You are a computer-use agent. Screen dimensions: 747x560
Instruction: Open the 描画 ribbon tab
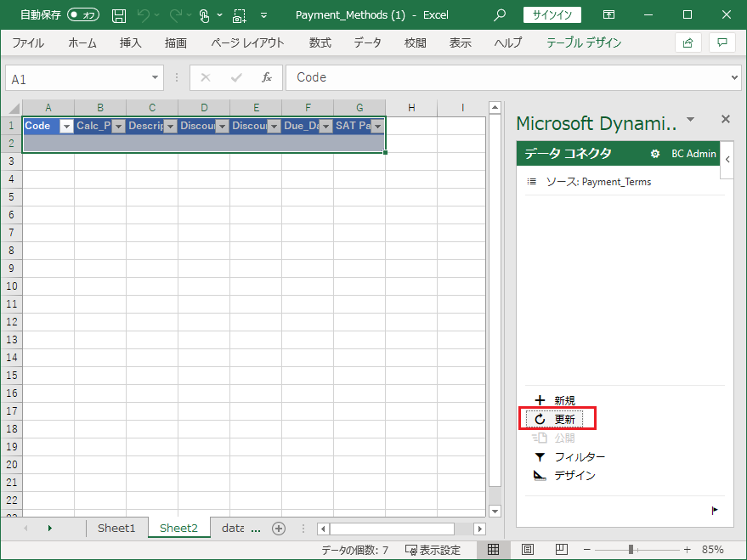(176, 42)
